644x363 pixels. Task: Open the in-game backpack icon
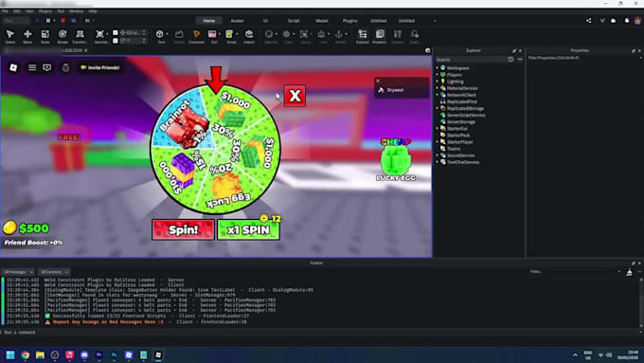(65, 67)
